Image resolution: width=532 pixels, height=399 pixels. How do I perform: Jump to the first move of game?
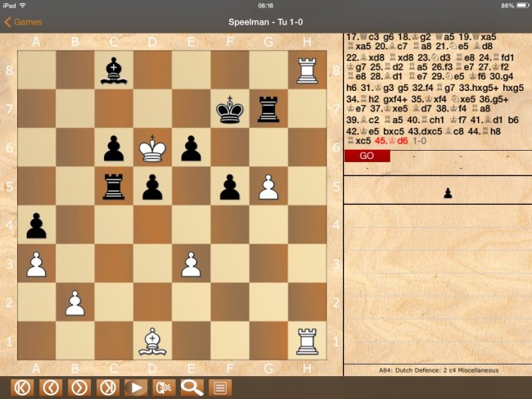pyautogui.click(x=20, y=387)
